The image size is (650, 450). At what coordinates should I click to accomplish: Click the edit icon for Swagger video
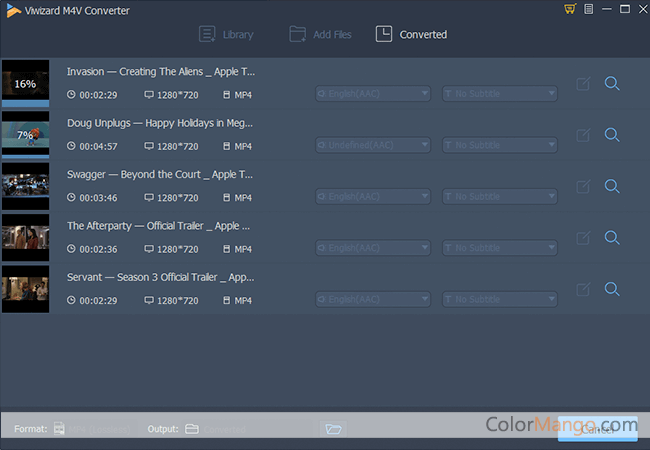click(583, 187)
